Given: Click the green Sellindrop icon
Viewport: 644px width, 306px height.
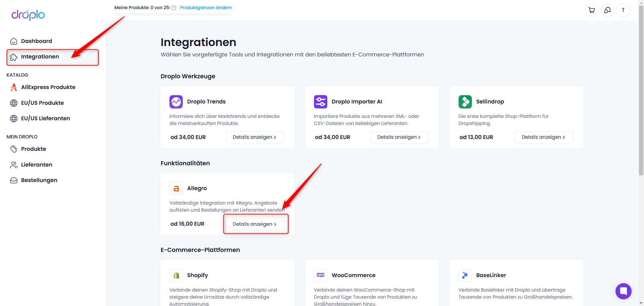Looking at the screenshot, I should pos(465,102).
